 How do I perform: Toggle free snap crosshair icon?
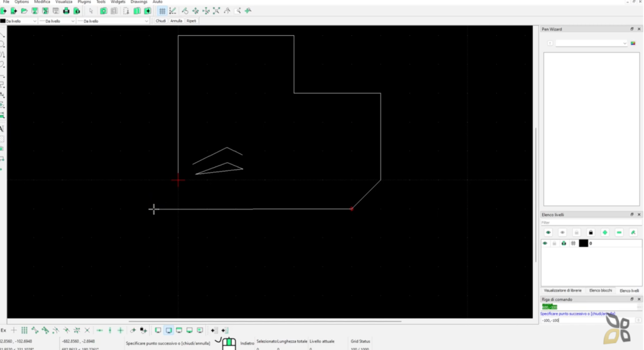pyautogui.click(x=14, y=331)
